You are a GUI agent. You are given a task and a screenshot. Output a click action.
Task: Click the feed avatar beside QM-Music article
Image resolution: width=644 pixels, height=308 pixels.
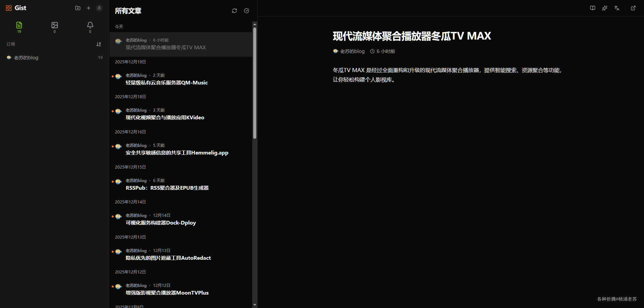(x=118, y=76)
